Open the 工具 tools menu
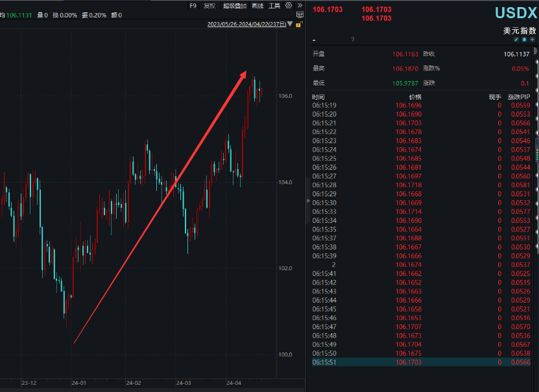The image size is (539, 392). [x=274, y=5]
